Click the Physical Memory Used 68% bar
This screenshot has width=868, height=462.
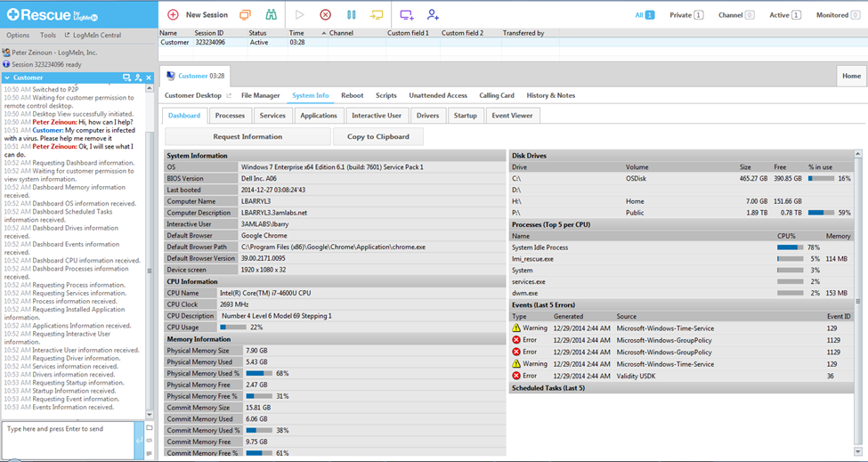coord(259,374)
